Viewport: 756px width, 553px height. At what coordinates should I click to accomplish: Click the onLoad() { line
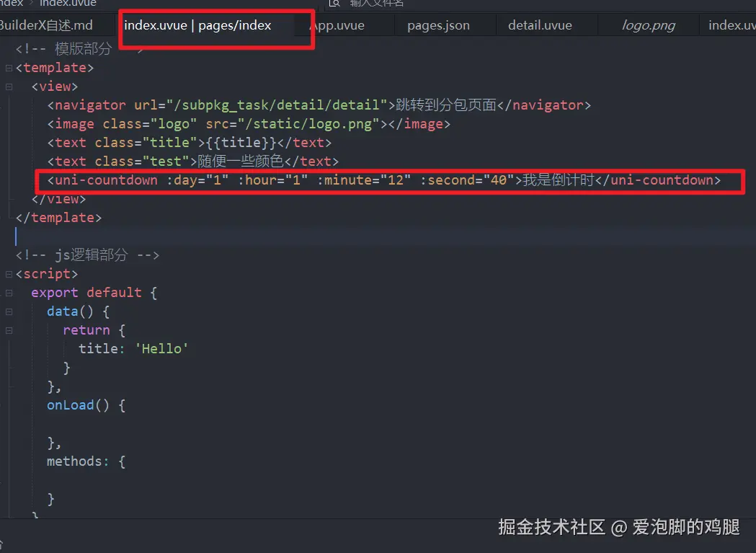(x=86, y=405)
